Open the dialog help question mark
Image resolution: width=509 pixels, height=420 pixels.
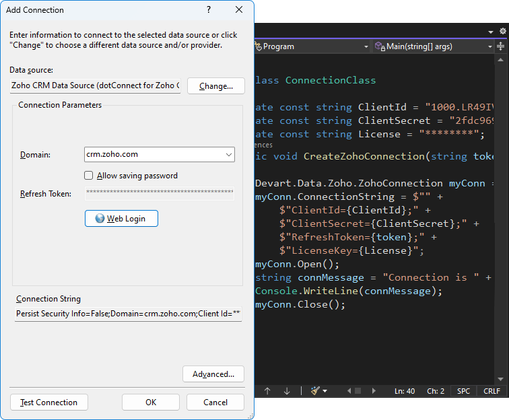pos(209,9)
